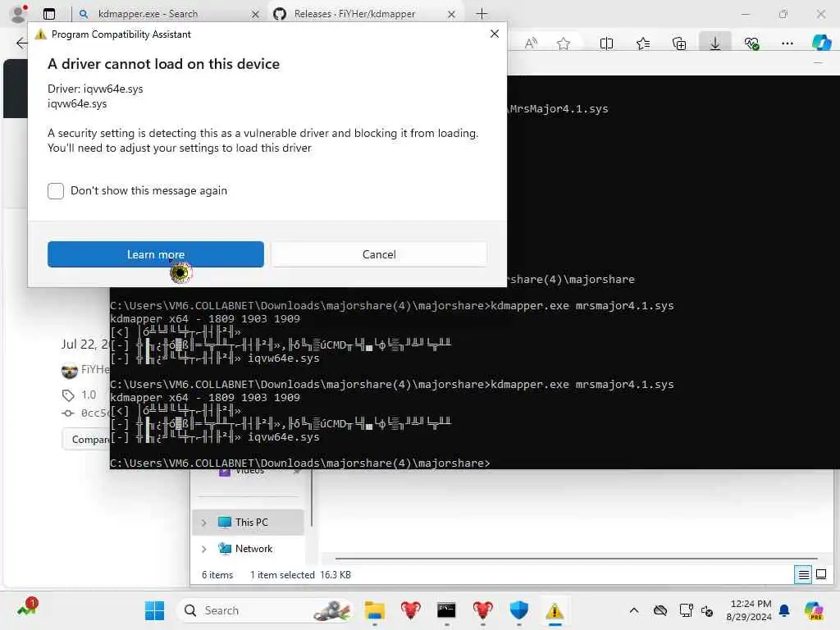This screenshot has height=630, width=840.
Task: Open the Downloads panel
Action: pos(715,43)
